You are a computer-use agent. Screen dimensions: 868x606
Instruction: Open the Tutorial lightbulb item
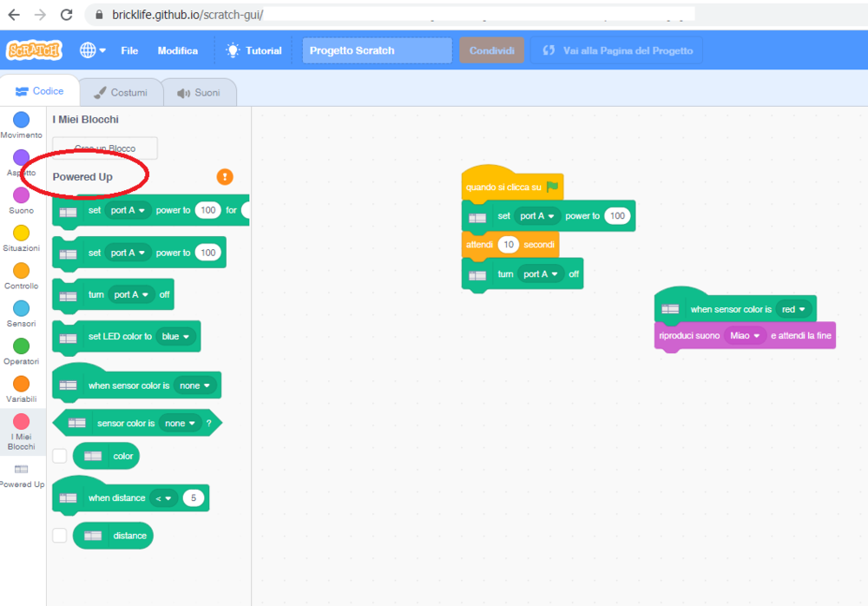click(254, 50)
